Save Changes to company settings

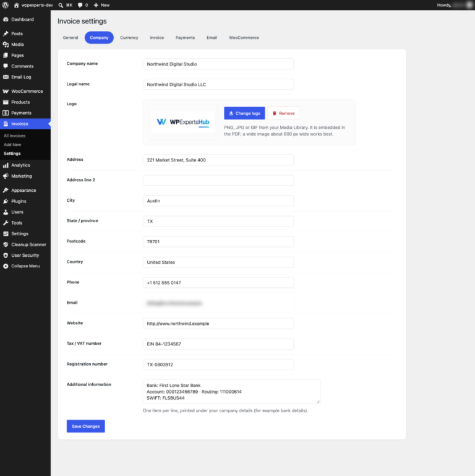86,426
